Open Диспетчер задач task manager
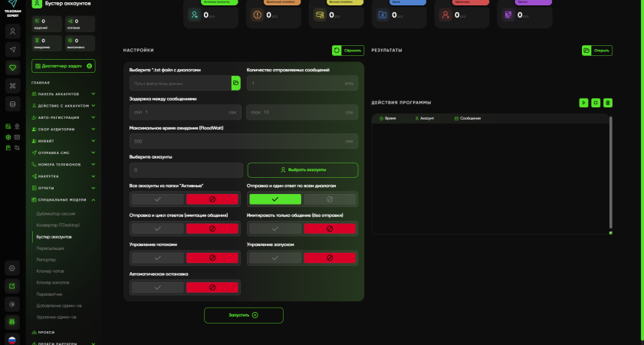 (63, 66)
